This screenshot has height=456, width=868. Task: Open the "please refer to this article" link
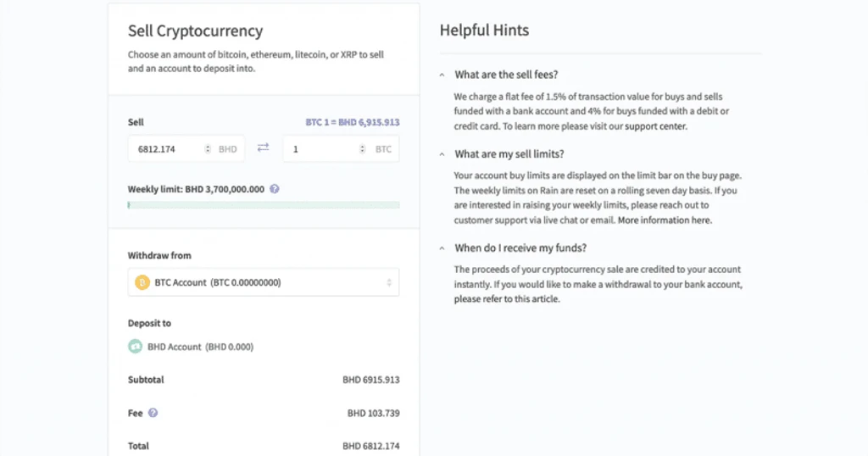coord(507,299)
